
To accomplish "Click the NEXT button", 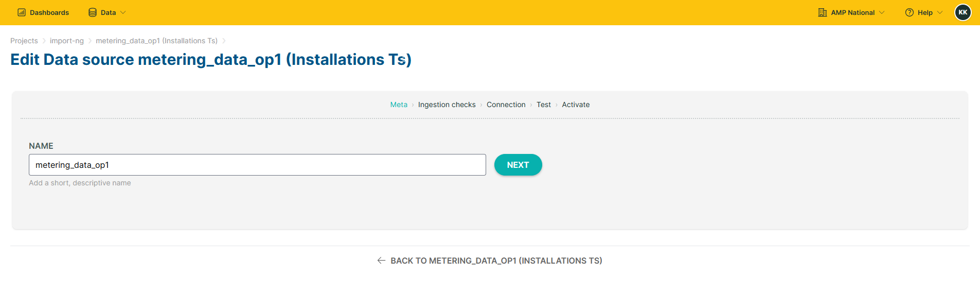I will tap(518, 165).
